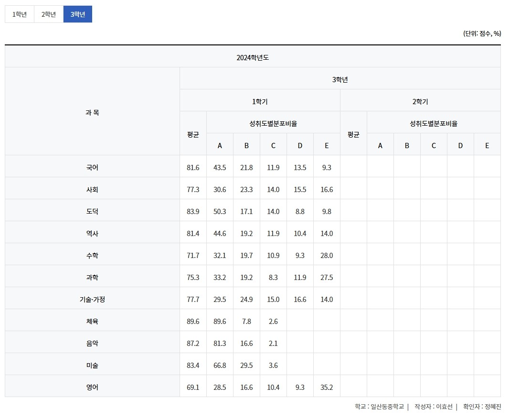
Task: Click the 수학 average score 71.7
Action: tap(193, 256)
